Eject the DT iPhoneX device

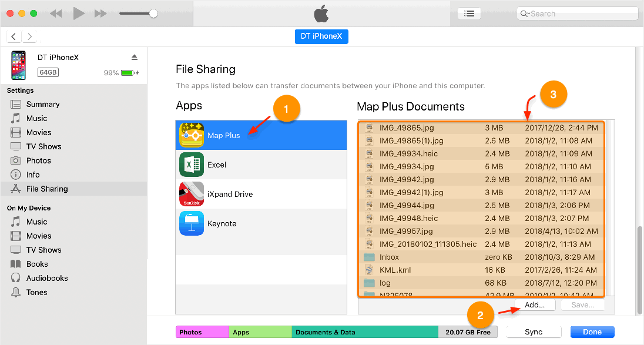135,57
